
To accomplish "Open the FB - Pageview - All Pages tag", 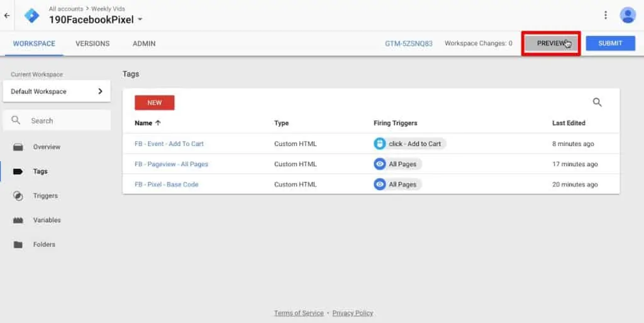I will [171, 164].
